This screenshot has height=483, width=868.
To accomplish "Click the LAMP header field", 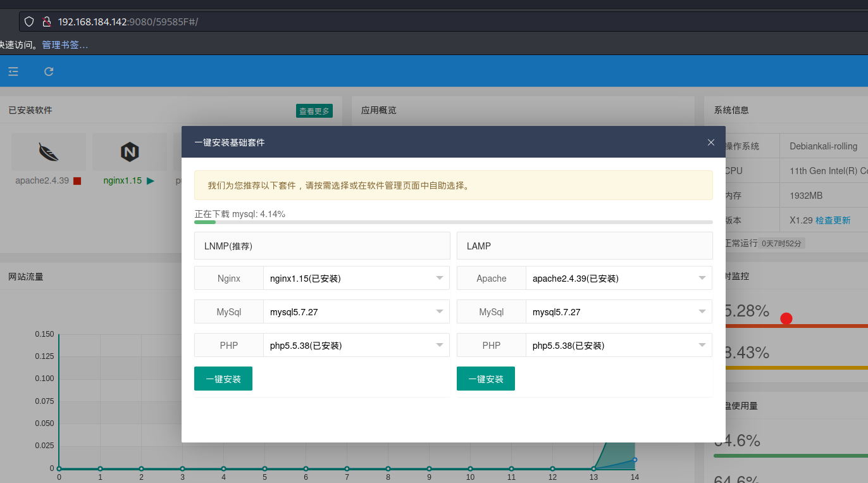I will point(585,246).
